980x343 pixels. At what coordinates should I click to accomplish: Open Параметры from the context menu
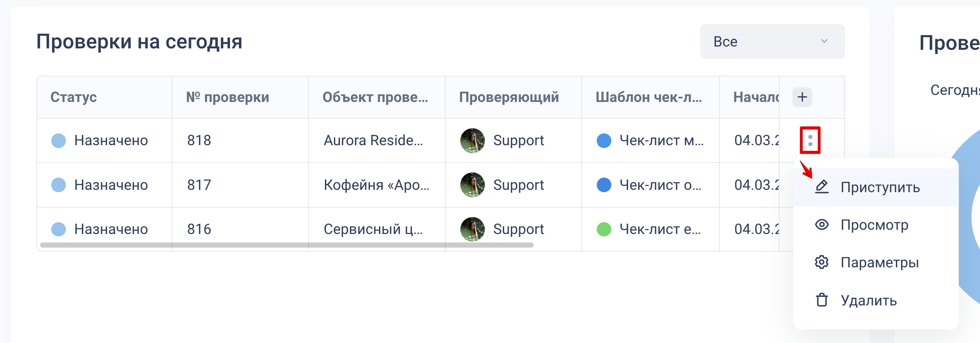point(879,263)
